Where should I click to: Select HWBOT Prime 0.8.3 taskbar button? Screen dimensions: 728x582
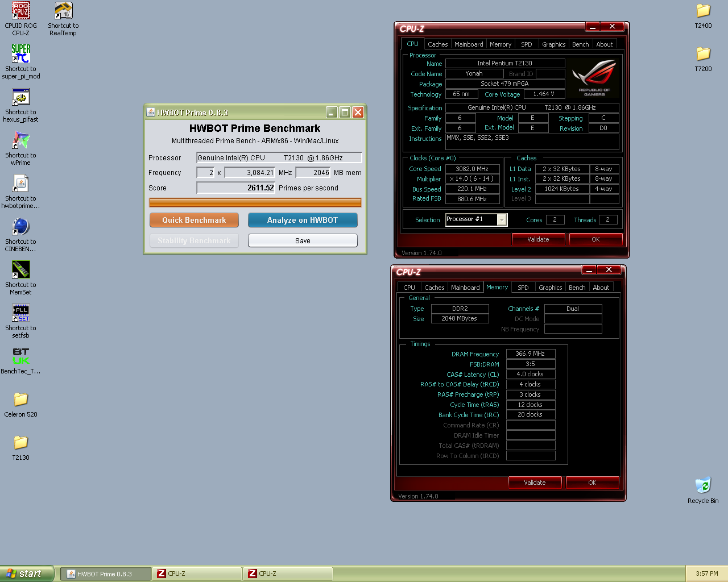[x=106, y=574]
